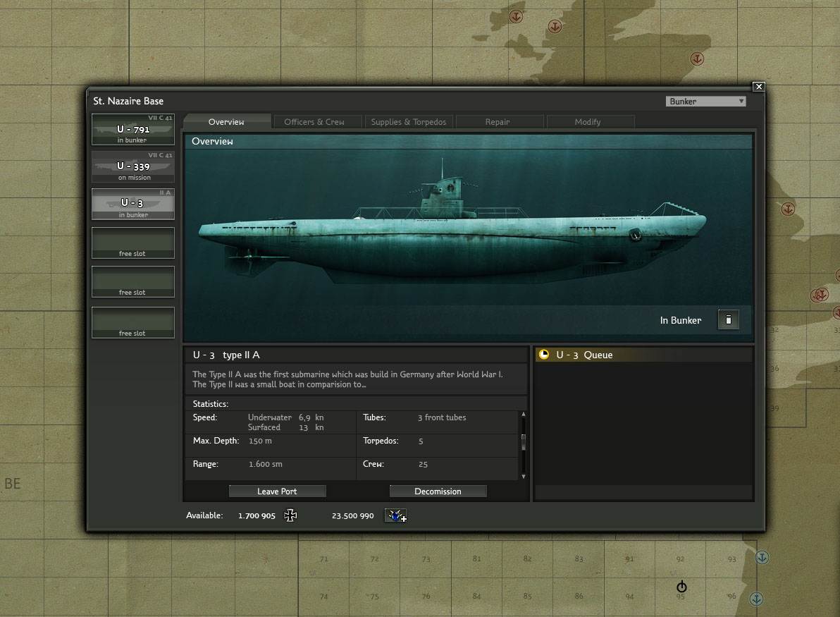Click the U-3 Queue clock icon
The width and height of the screenshot is (840, 617).
click(x=543, y=355)
